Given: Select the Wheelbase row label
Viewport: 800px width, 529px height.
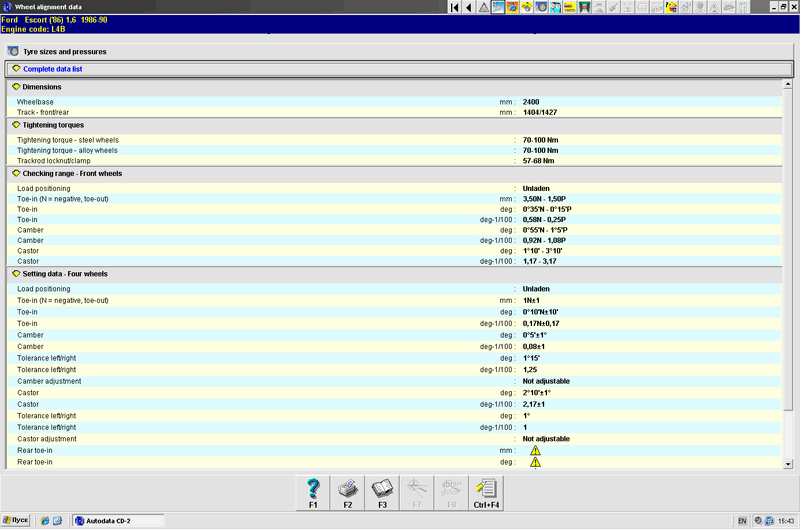Looking at the screenshot, I should (35, 102).
